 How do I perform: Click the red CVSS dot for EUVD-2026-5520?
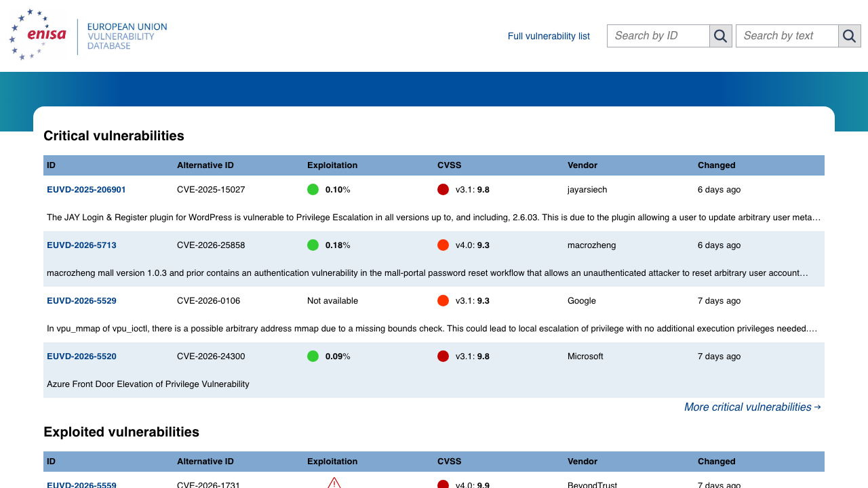coord(443,357)
